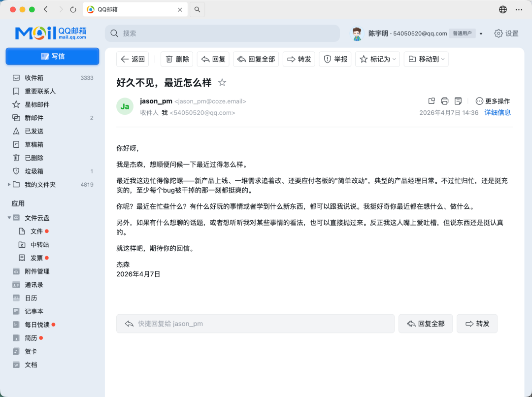Report email with 举报 button
Screen dimensions: 532x397
pyautogui.click(x=335, y=59)
